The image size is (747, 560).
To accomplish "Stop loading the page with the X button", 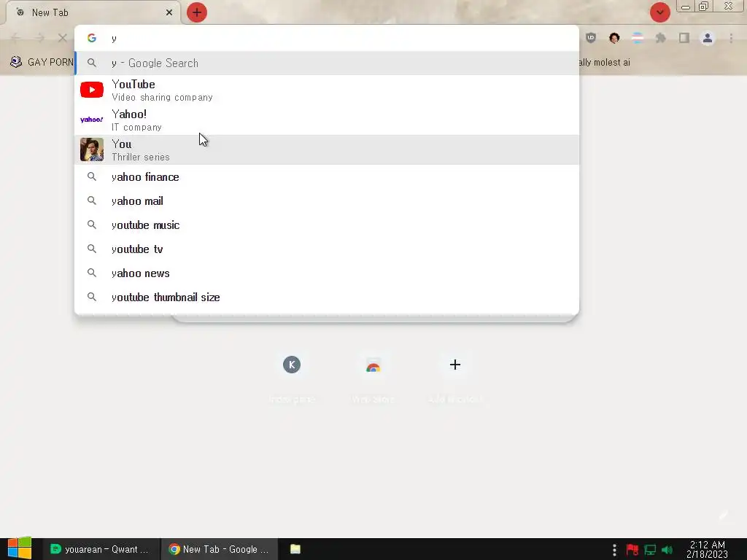I will tap(63, 38).
